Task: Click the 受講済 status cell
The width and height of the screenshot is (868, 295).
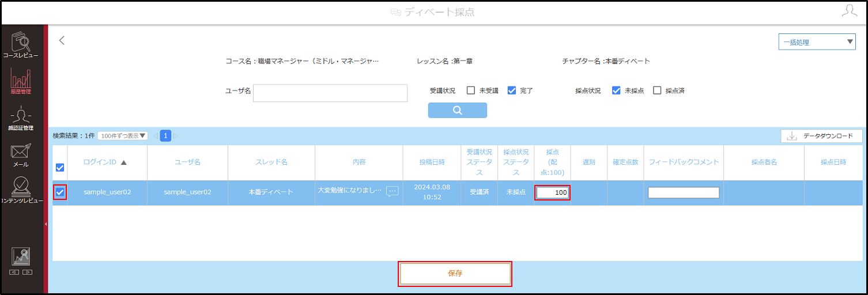Action: tap(480, 192)
